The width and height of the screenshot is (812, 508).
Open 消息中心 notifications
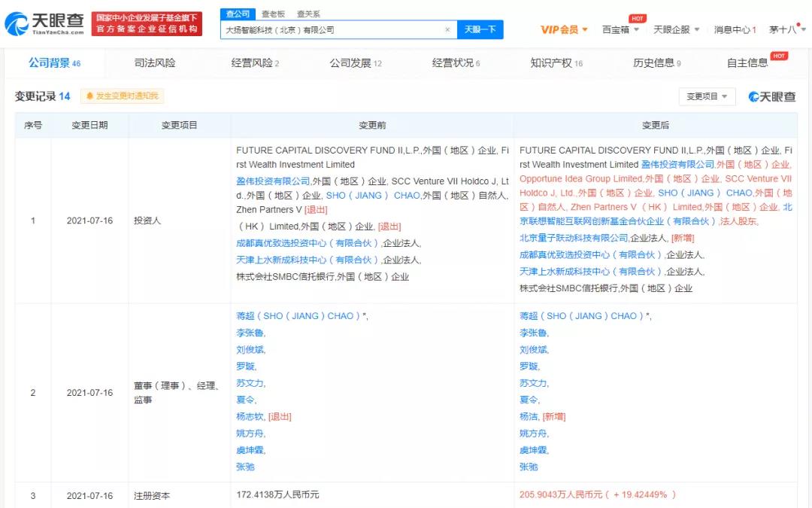735,30
